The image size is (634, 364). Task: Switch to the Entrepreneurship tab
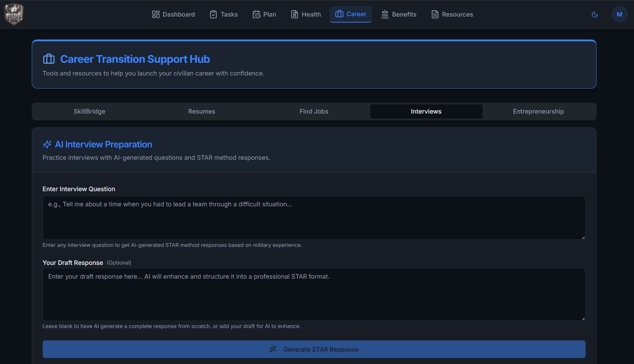pyautogui.click(x=538, y=111)
